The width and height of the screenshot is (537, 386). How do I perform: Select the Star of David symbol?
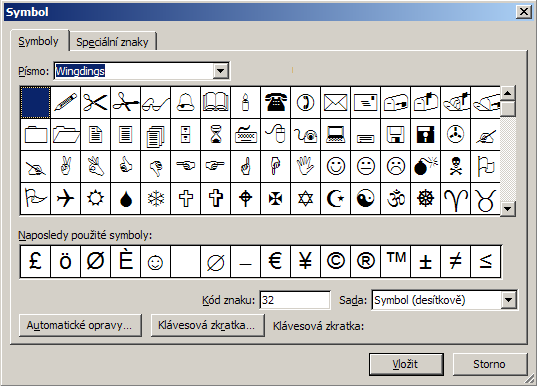click(x=305, y=199)
